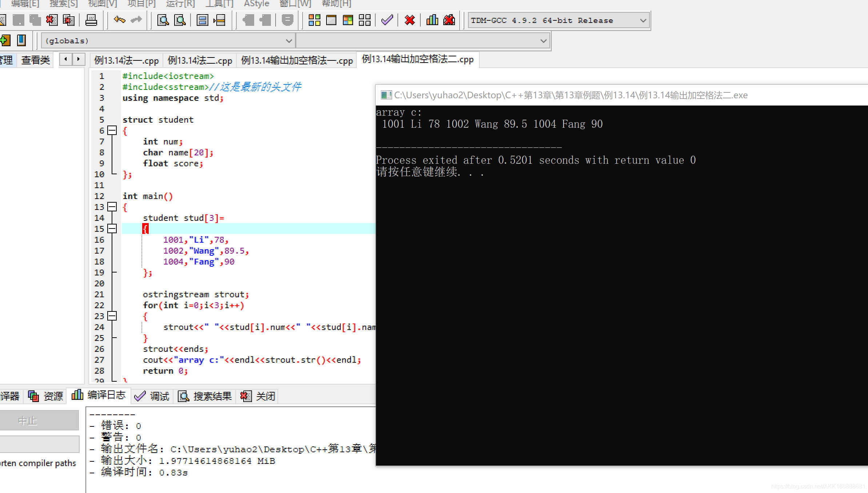Image resolution: width=868 pixels, height=493 pixels.
Task: Open the 搜索结果 search results tab
Action: tap(205, 396)
